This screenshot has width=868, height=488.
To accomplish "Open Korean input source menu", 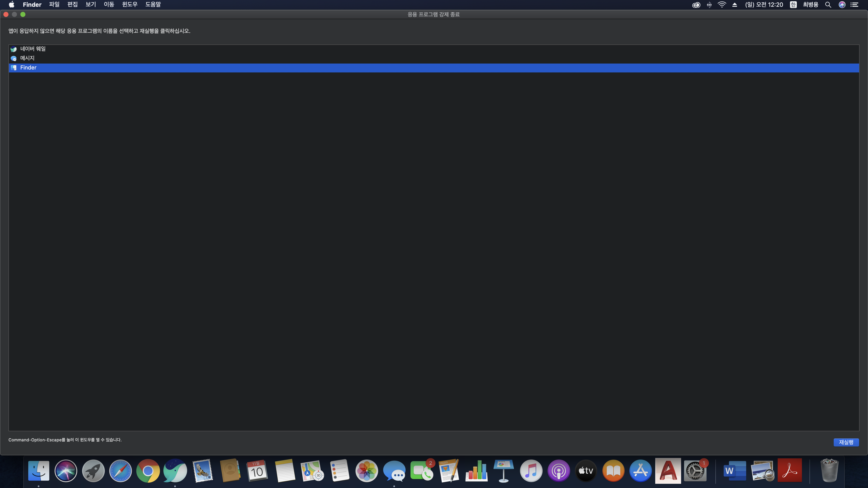I will [x=793, y=4].
